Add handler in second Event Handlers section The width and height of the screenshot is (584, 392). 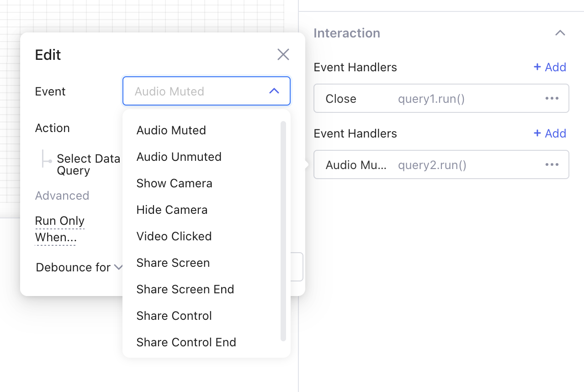pos(550,133)
